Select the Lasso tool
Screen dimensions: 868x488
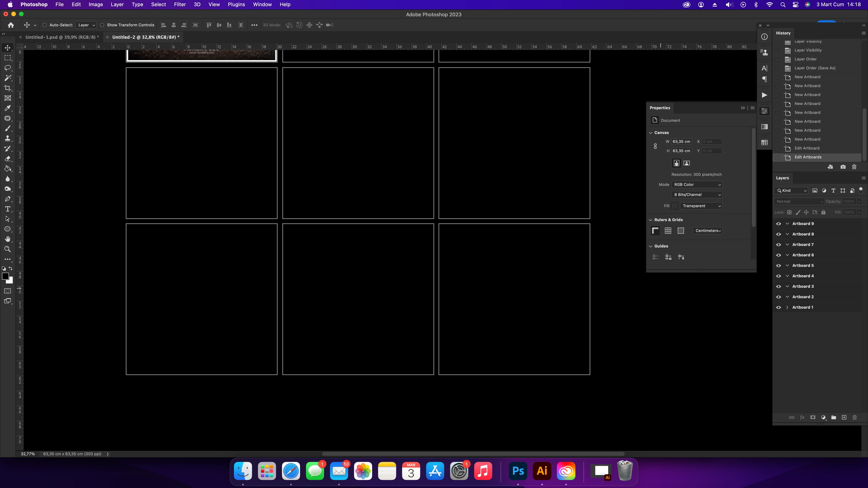coord(7,68)
